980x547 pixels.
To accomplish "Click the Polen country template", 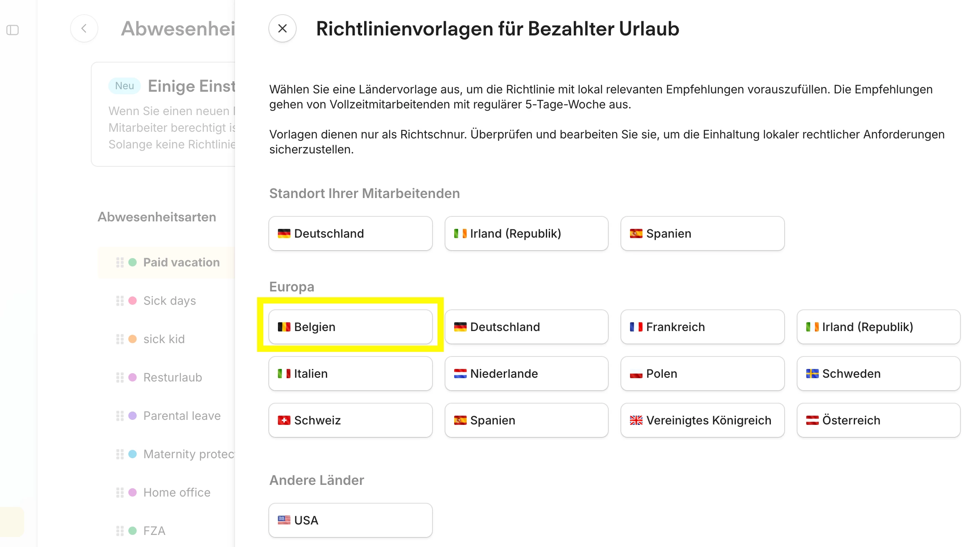I will click(x=702, y=374).
